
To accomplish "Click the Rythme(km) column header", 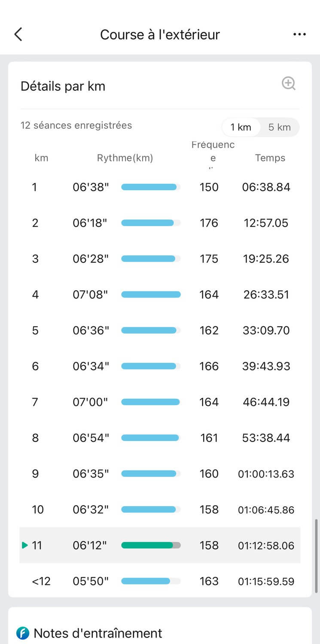I will point(125,158).
